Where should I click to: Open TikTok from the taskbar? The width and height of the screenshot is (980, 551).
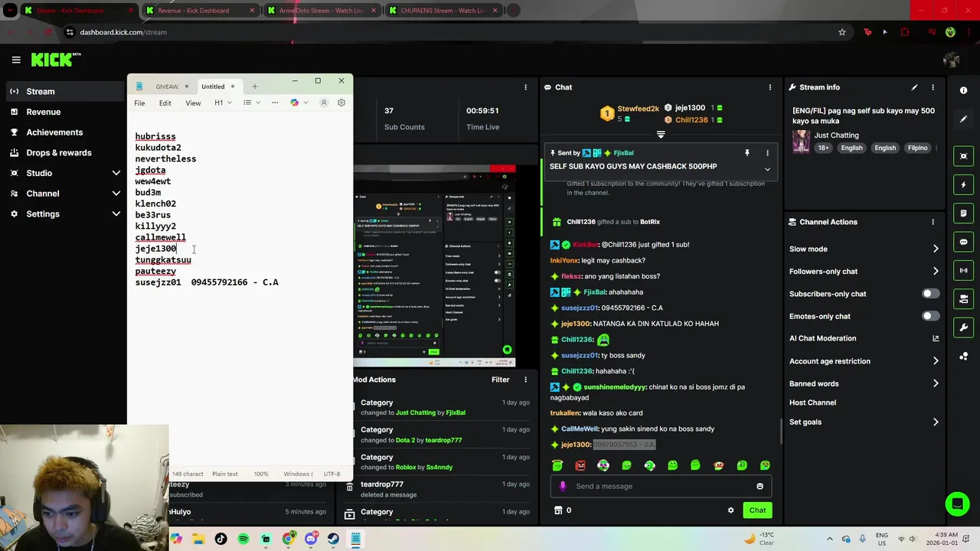click(221, 539)
